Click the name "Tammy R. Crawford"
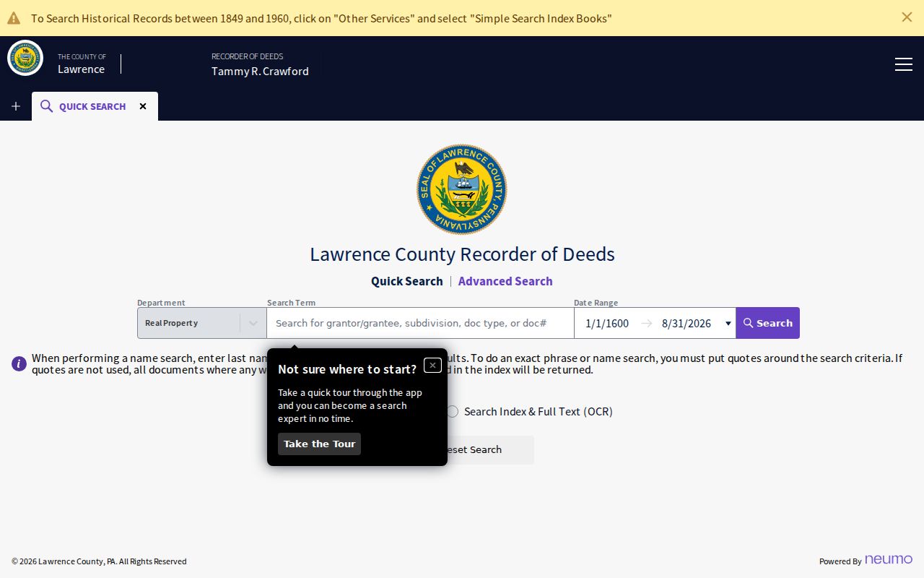Image resolution: width=924 pixels, height=578 pixels. tap(260, 71)
